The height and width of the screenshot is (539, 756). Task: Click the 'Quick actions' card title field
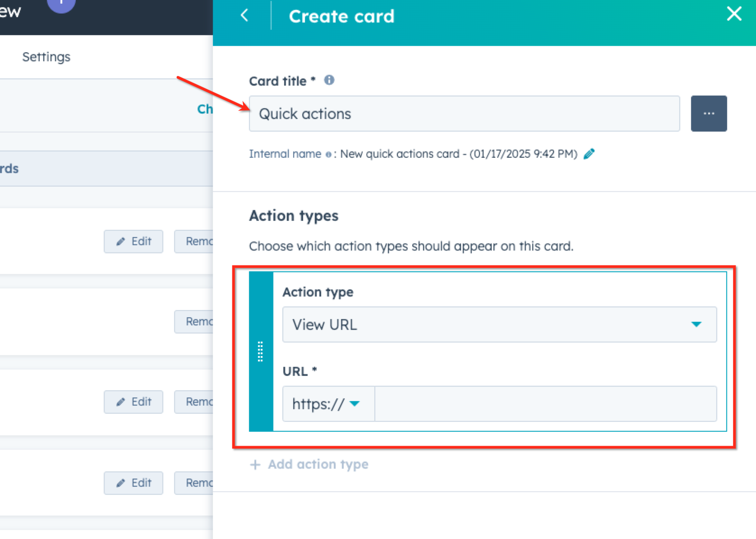[464, 114]
